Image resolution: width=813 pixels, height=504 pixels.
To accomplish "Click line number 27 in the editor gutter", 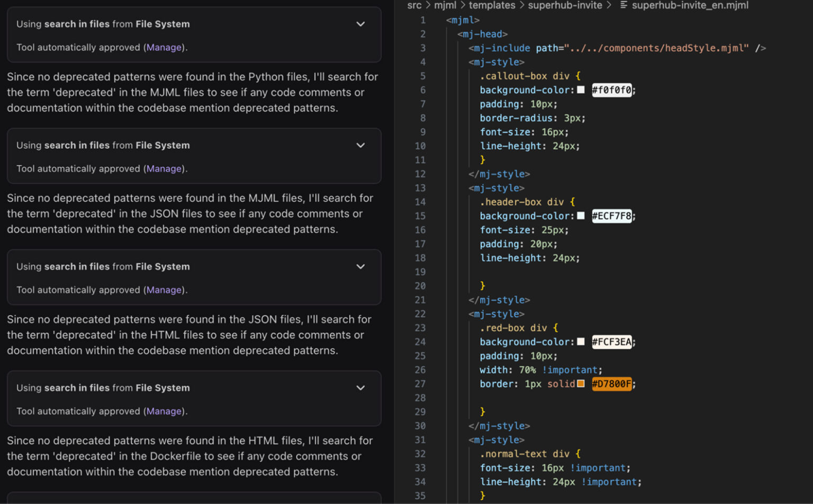I will tap(420, 384).
